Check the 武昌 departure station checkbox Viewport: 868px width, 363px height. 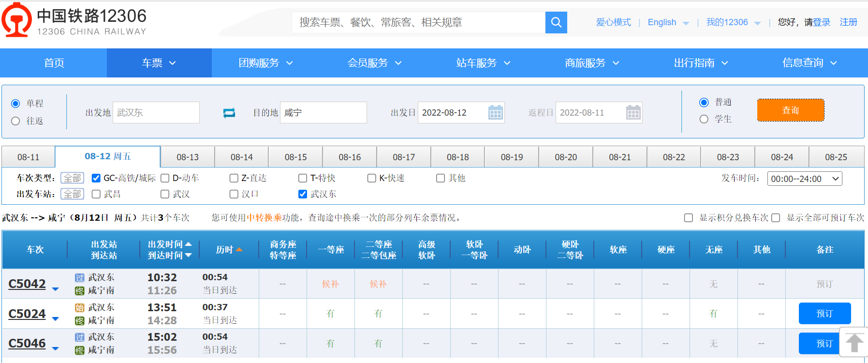click(96, 194)
